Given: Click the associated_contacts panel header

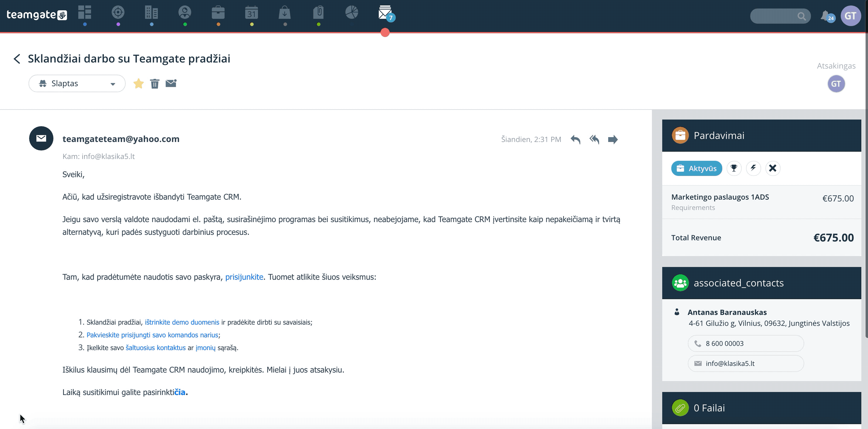Looking at the screenshot, I should [x=761, y=283].
